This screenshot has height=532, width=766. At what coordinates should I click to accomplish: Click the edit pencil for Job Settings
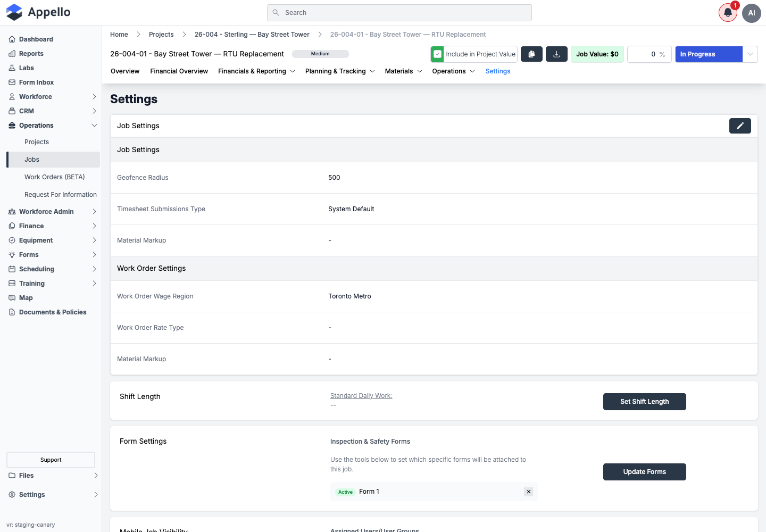coord(740,126)
